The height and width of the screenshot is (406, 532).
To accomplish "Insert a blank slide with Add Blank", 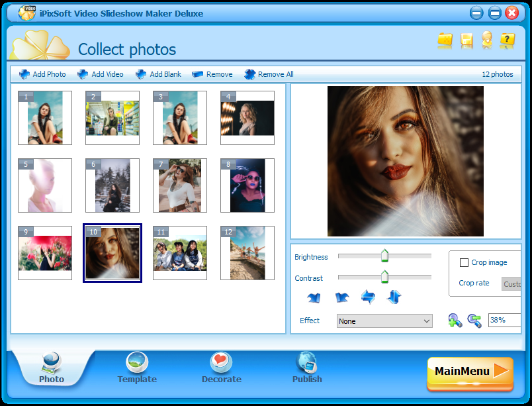I will (158, 74).
